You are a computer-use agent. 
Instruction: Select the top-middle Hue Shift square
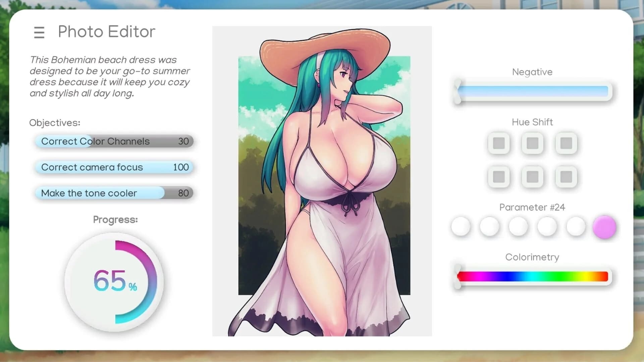532,143
